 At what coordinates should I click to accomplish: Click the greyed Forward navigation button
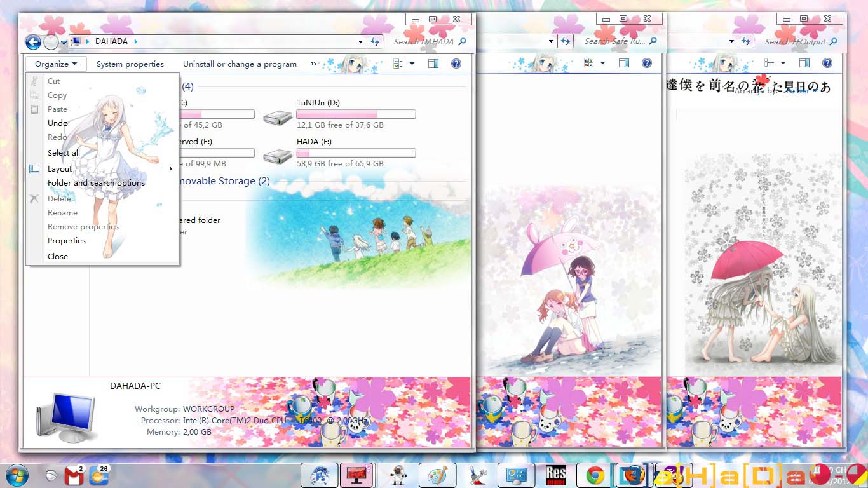pos(51,42)
